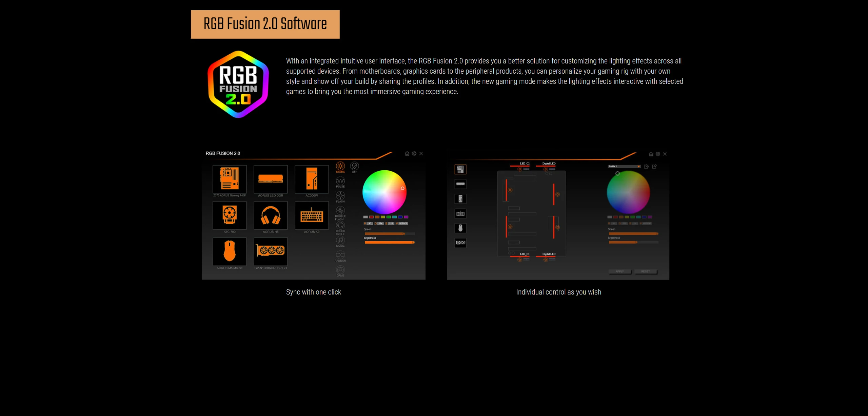Screen dimensions: 868x416
Task: Click the G value field in the sync window
Action: (381, 224)
